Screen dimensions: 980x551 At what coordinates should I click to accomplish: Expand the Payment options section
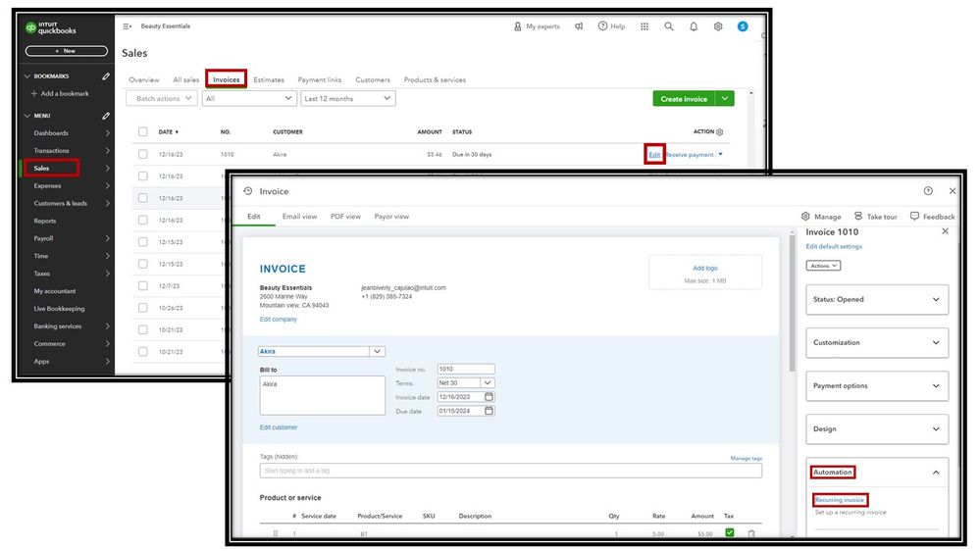[877, 385]
